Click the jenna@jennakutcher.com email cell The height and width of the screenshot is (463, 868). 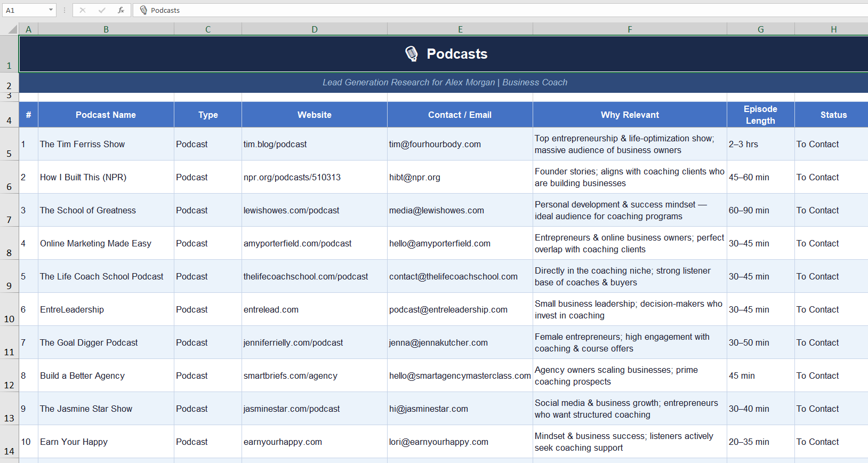(x=460, y=342)
